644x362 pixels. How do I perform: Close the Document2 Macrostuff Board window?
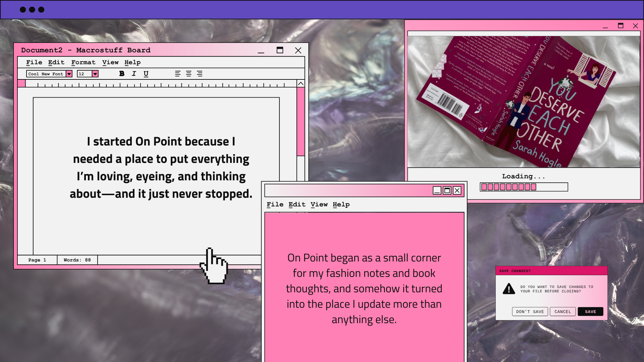point(298,50)
